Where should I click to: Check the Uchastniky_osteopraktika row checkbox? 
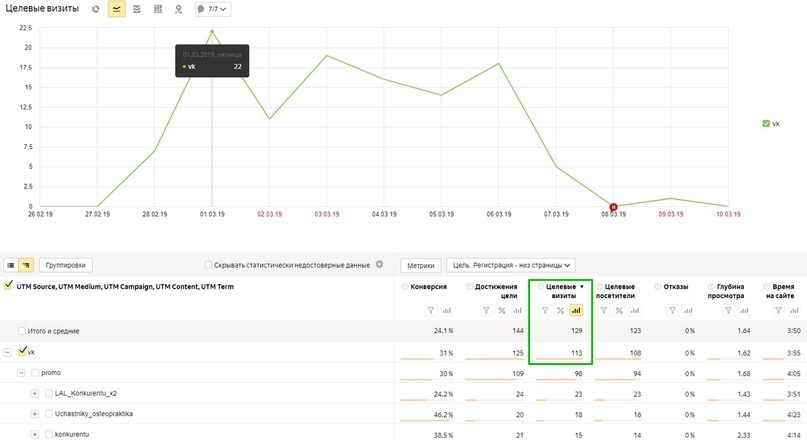[49, 414]
